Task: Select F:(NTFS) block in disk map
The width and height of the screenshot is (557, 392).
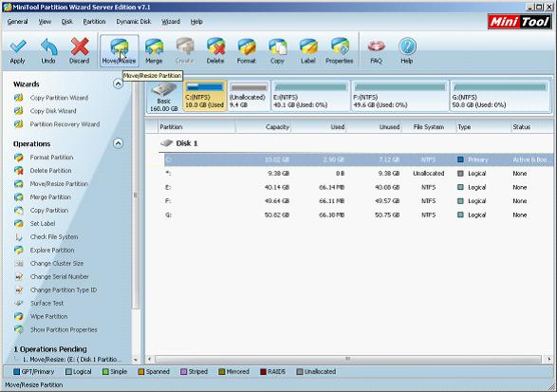Action: (x=400, y=96)
